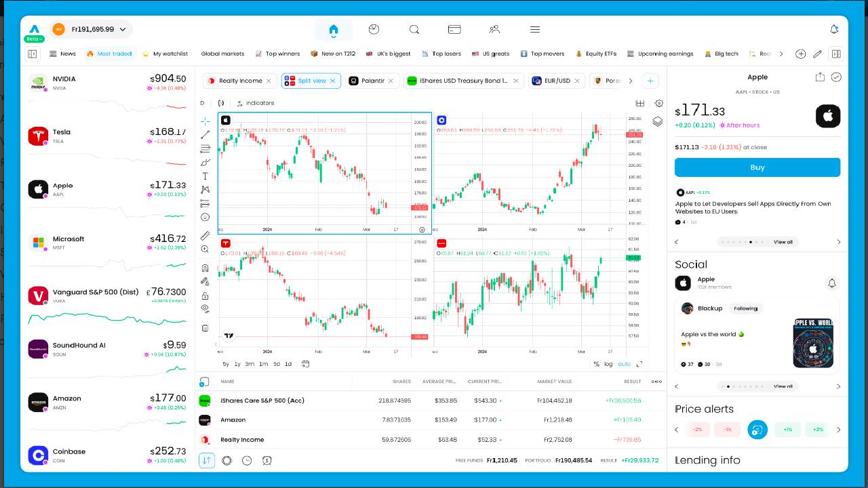Expand more watchlist categories arrow
The width and height of the screenshot is (868, 488).
click(x=781, y=54)
